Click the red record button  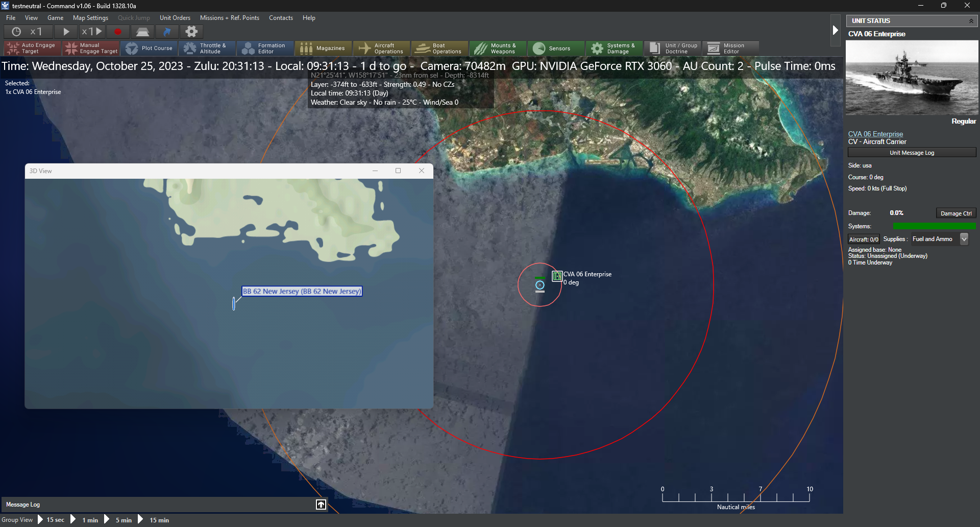click(x=118, y=32)
